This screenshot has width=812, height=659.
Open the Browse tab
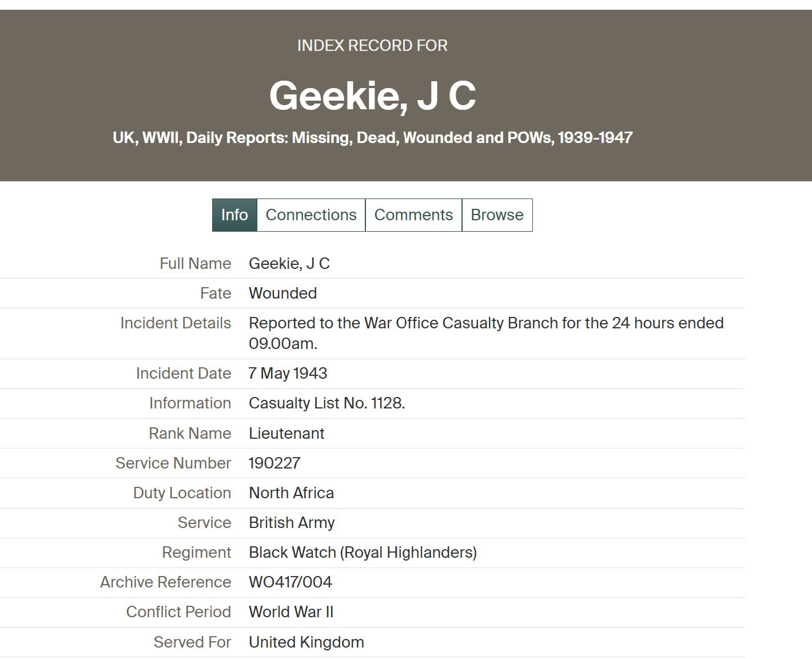pyautogui.click(x=497, y=215)
